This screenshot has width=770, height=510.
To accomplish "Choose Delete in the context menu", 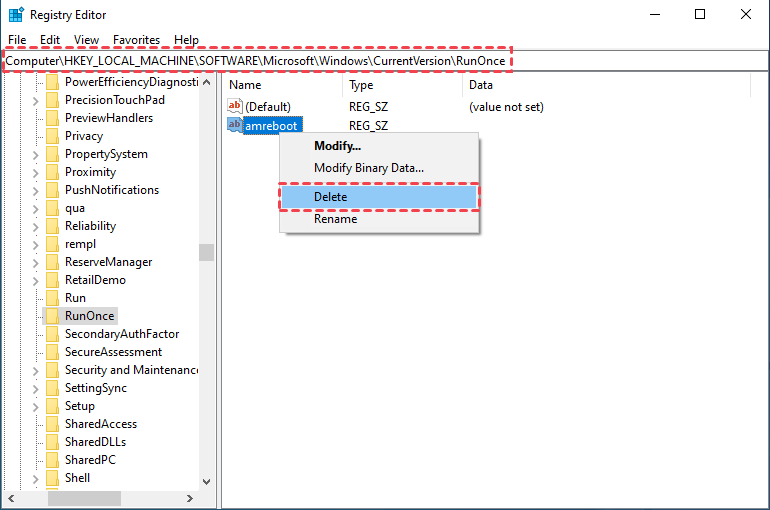I will point(379,197).
